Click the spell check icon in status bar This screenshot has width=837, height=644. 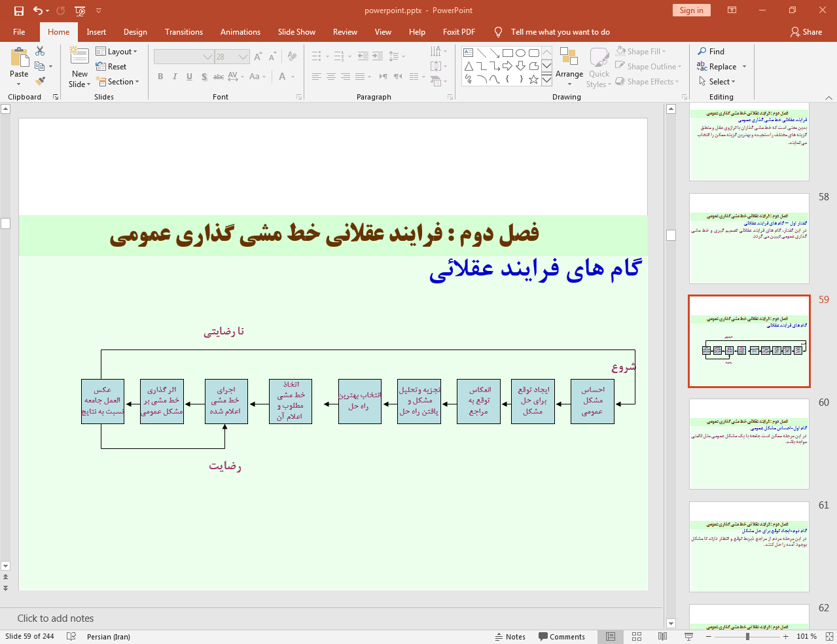[x=71, y=637]
